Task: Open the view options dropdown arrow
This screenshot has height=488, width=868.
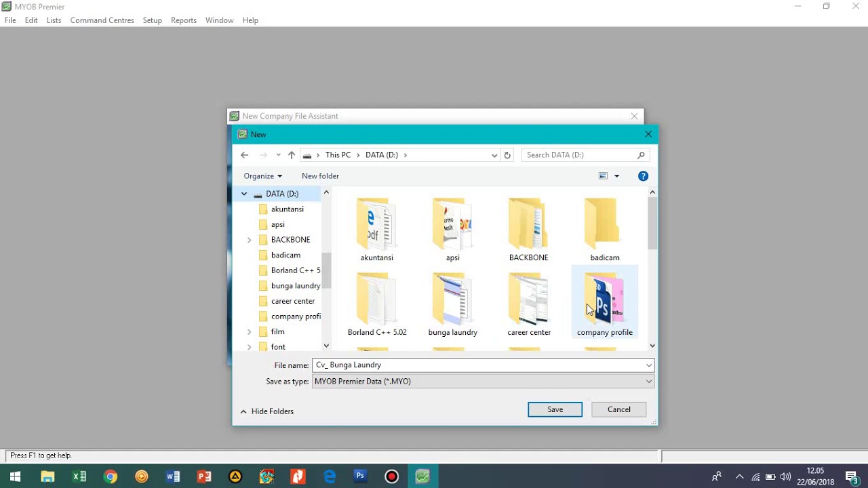Action: click(x=616, y=176)
